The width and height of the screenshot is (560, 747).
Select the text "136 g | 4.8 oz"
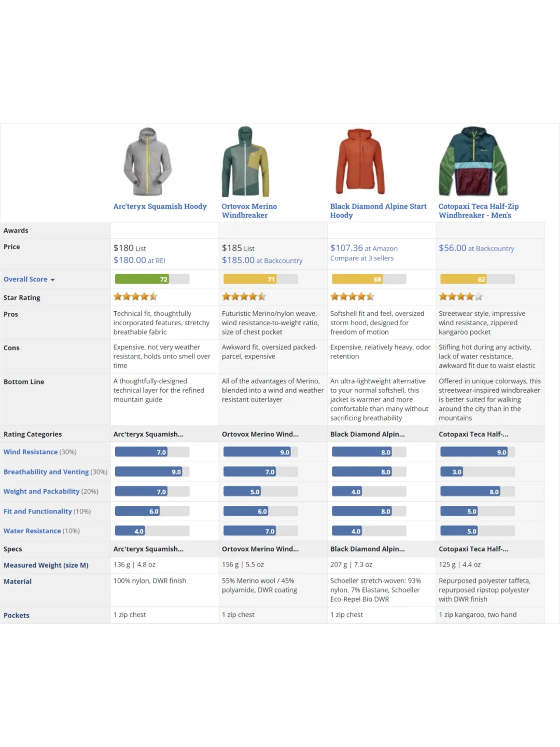[134, 564]
